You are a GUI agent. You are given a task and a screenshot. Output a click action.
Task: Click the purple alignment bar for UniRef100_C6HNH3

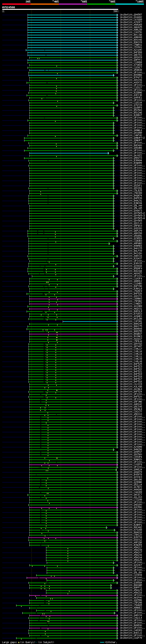pyautogui.click(x=74, y=299)
